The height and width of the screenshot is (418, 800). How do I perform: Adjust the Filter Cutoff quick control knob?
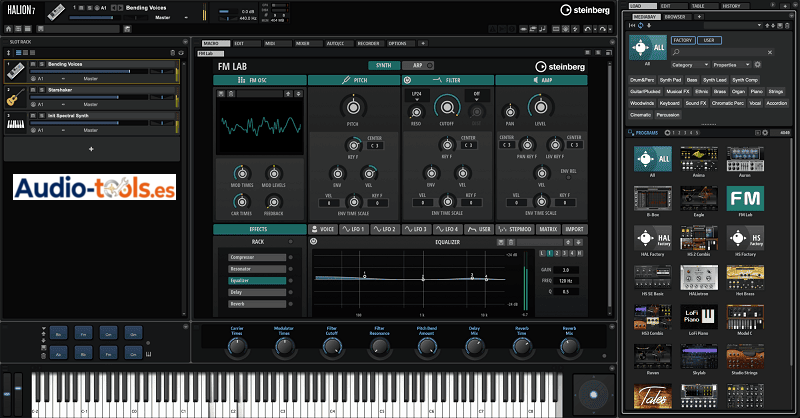(x=332, y=347)
